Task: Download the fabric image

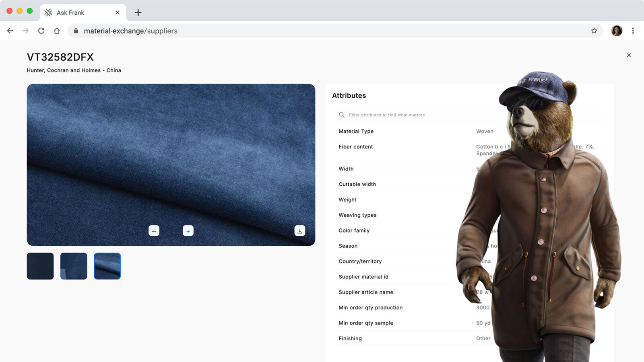Action: click(x=299, y=231)
